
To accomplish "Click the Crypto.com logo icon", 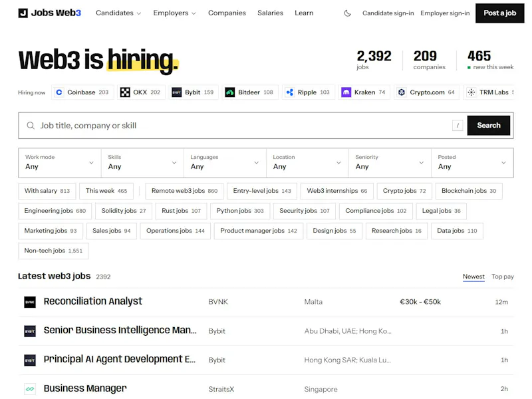I will pyautogui.click(x=402, y=92).
